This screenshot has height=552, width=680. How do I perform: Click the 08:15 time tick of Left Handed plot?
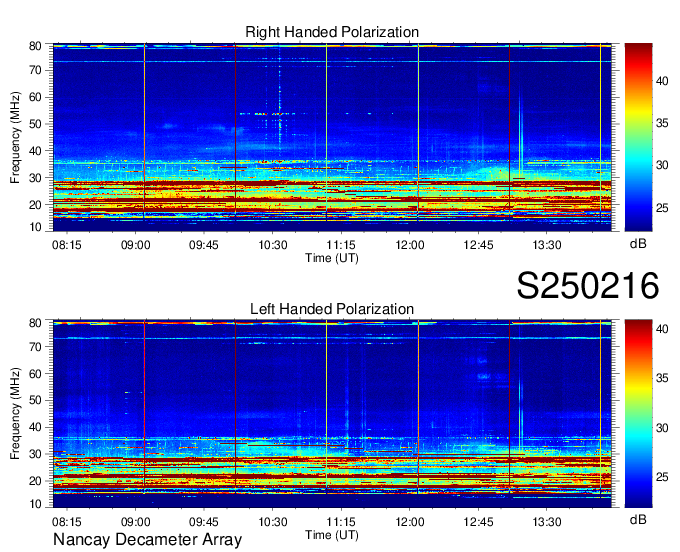coord(67,522)
